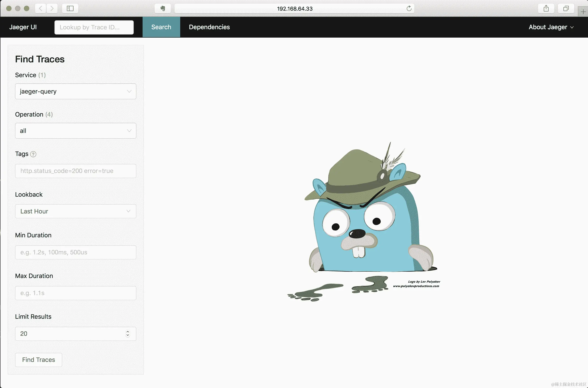Switch to the Dependencies tab
This screenshot has height=388, width=588.
(209, 27)
